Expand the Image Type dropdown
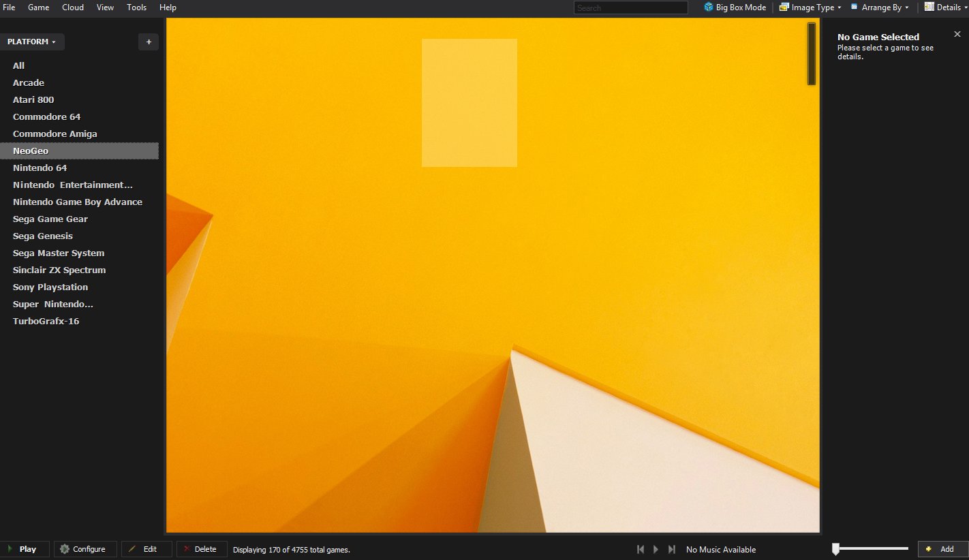 pyautogui.click(x=810, y=7)
